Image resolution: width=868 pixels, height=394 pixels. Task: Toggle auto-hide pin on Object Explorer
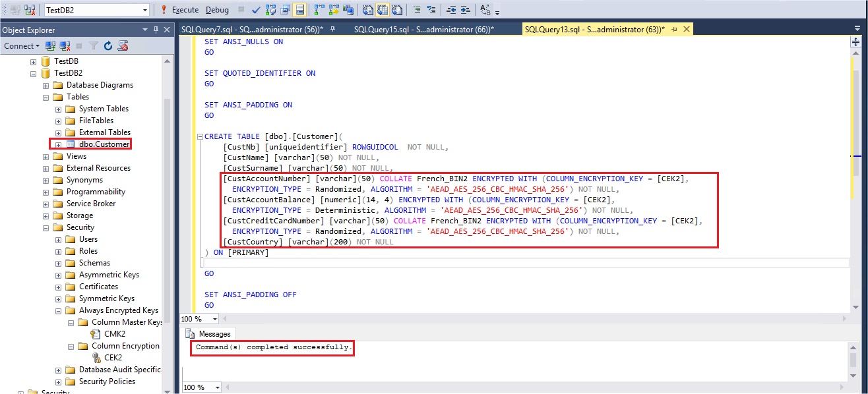tap(156, 30)
